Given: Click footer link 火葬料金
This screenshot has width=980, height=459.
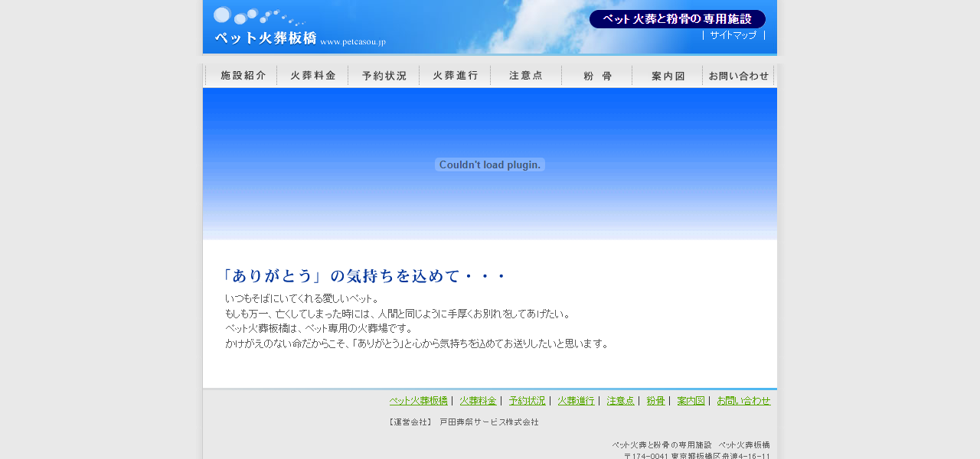Looking at the screenshot, I should [x=478, y=401].
